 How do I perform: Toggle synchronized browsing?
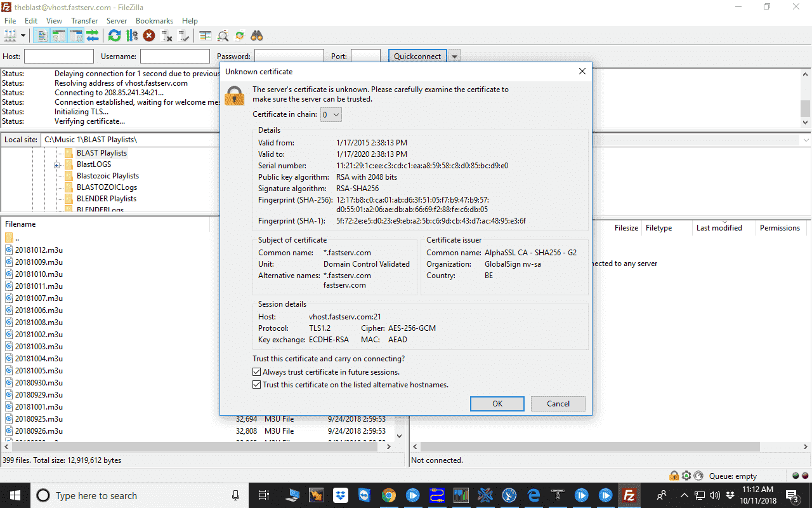[240, 36]
